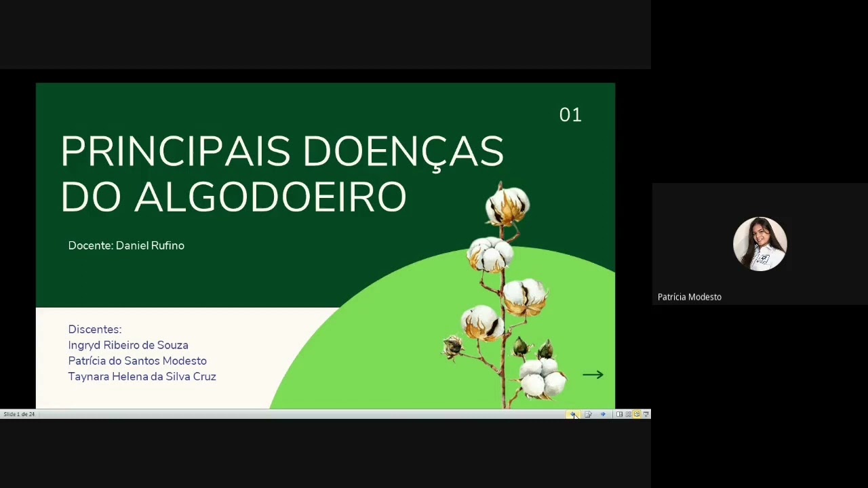
Task: Click the slide number 01
Action: pos(570,115)
